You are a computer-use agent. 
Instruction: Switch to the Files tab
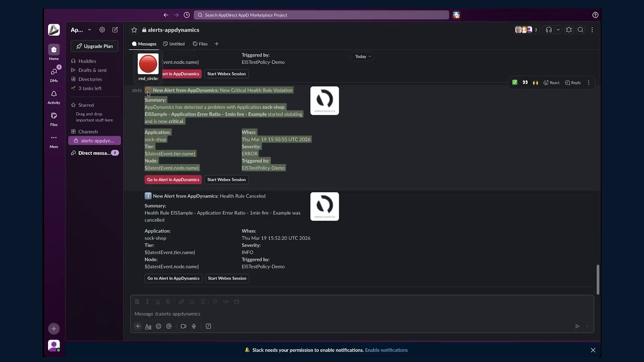point(200,44)
